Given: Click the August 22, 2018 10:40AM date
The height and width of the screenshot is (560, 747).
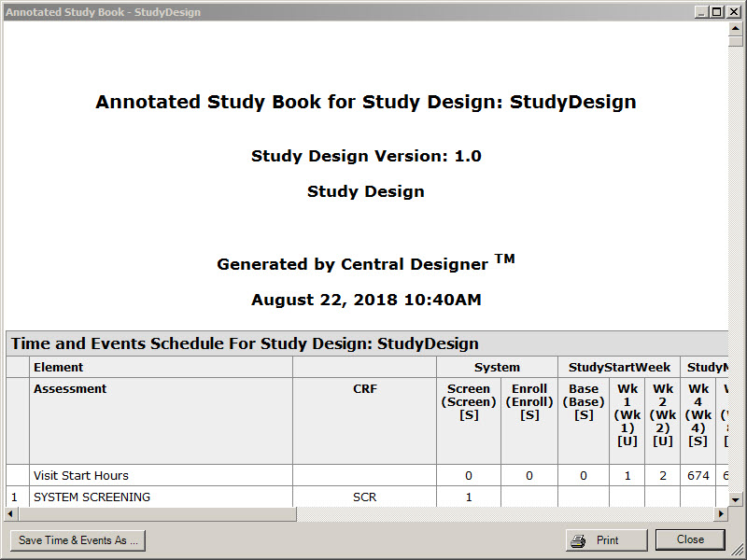Looking at the screenshot, I should click(x=366, y=300).
